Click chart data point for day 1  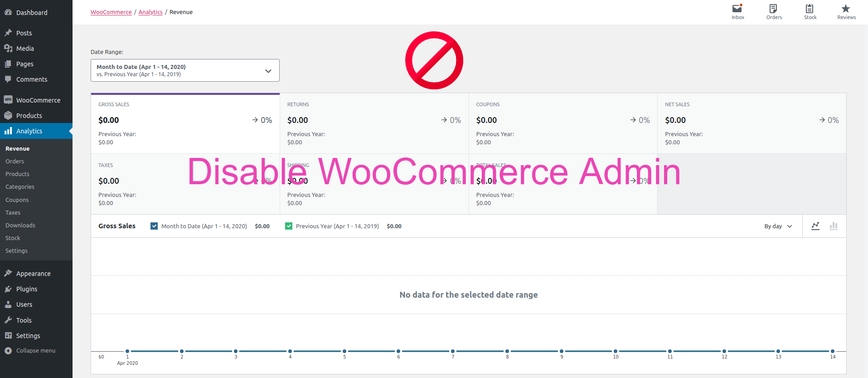point(127,351)
